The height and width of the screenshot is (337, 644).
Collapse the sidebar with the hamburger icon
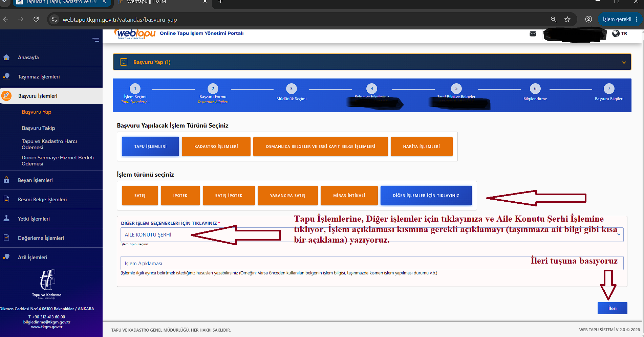point(96,40)
